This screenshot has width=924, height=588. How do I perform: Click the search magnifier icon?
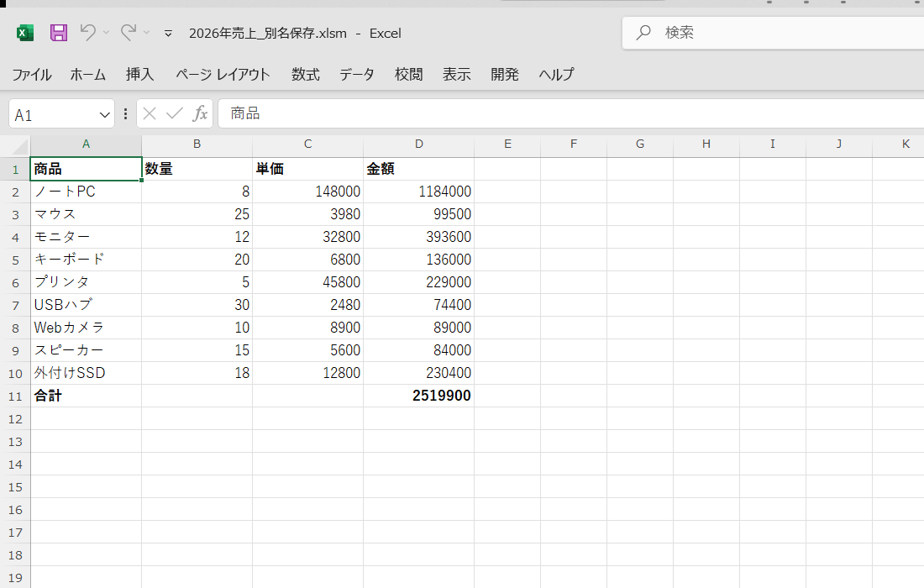[x=643, y=33]
